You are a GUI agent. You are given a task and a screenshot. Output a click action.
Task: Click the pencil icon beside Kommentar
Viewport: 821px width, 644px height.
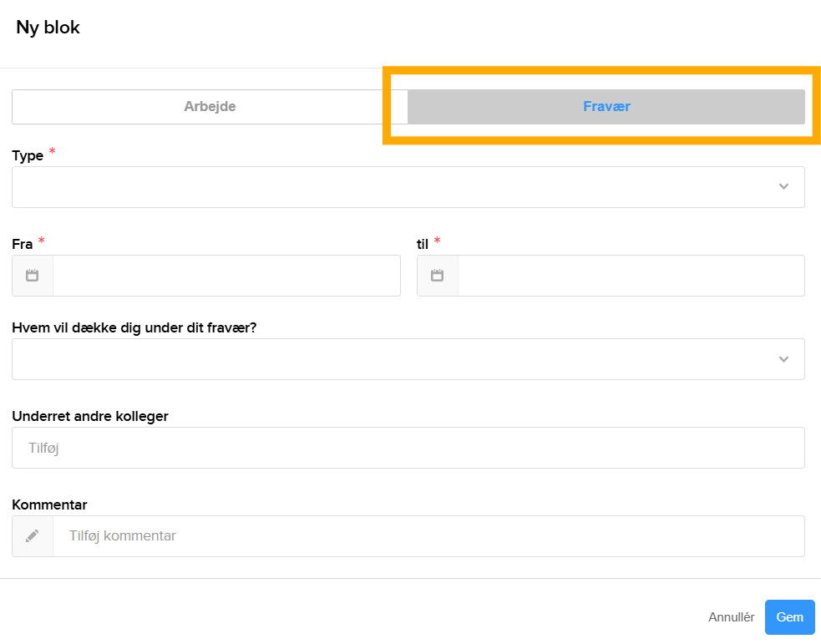tap(33, 536)
